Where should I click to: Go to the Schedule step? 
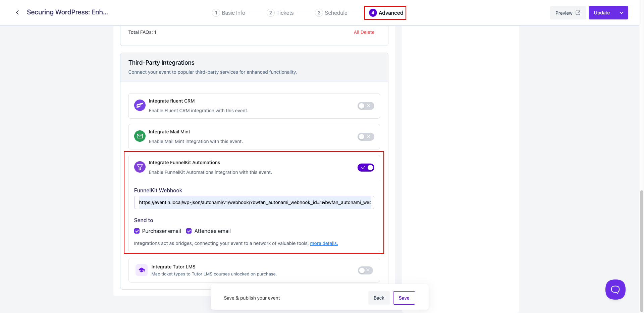[x=331, y=13]
